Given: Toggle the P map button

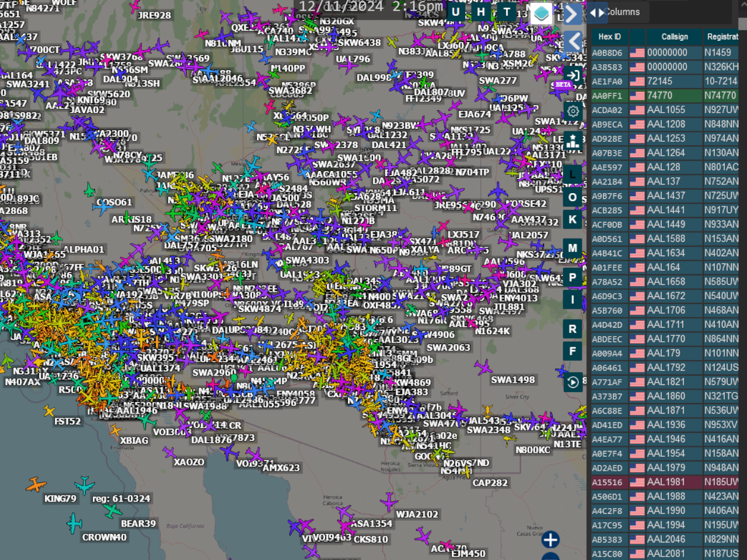Looking at the screenshot, I should click(573, 278).
